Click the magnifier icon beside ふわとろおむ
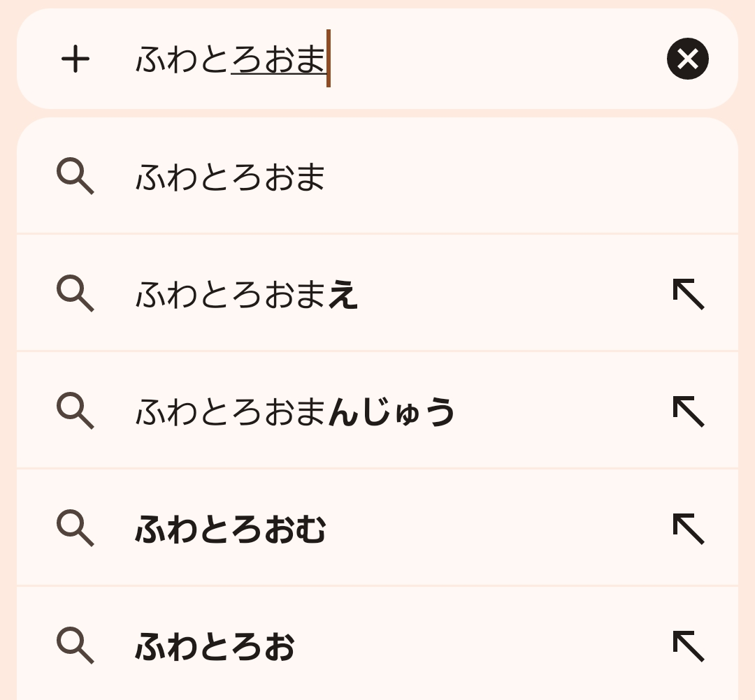755x700 pixels. [x=75, y=528]
